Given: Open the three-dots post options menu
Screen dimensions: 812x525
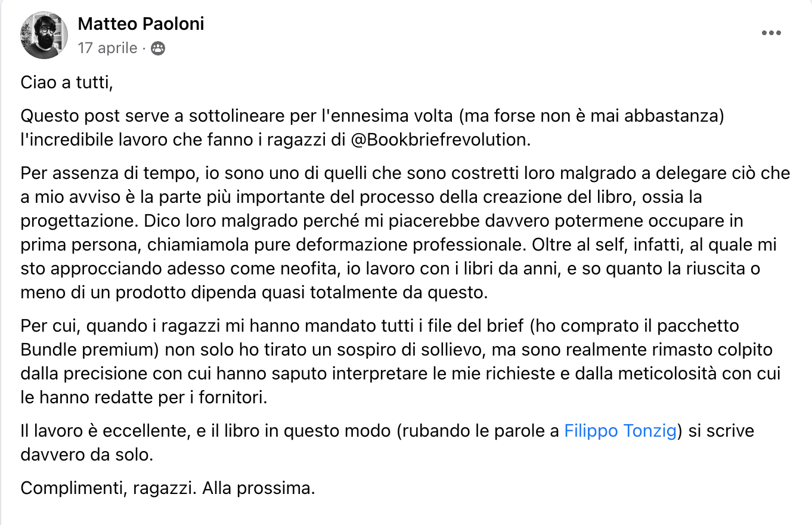Looking at the screenshot, I should [x=771, y=33].
